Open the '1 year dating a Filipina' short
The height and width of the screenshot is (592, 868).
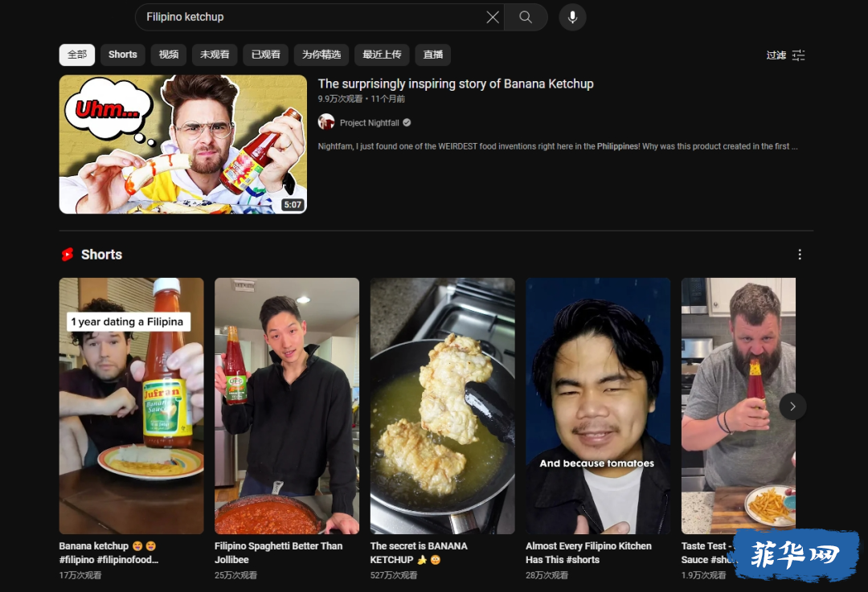point(131,406)
